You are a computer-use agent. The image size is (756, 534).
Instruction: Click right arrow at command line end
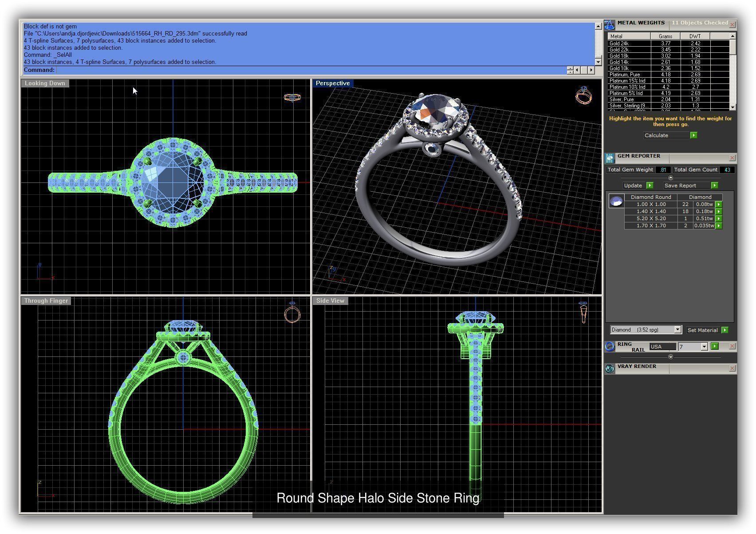[591, 70]
